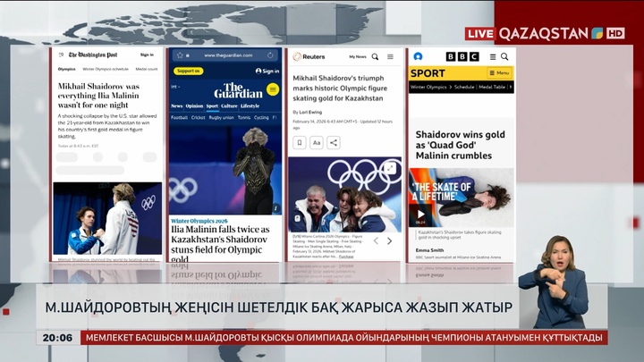Expand the Reuters photo fullscreen icon

(x=390, y=168)
